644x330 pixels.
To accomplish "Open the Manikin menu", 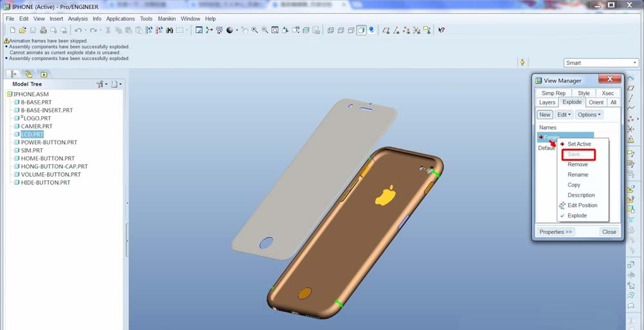I will [167, 19].
